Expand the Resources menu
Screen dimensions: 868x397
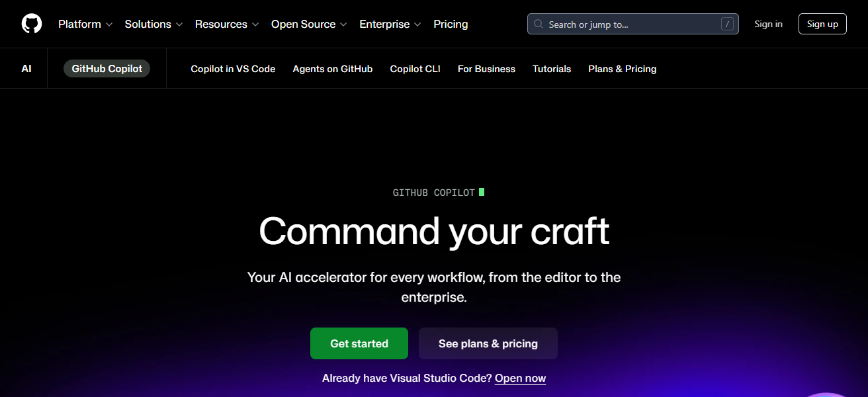click(227, 24)
